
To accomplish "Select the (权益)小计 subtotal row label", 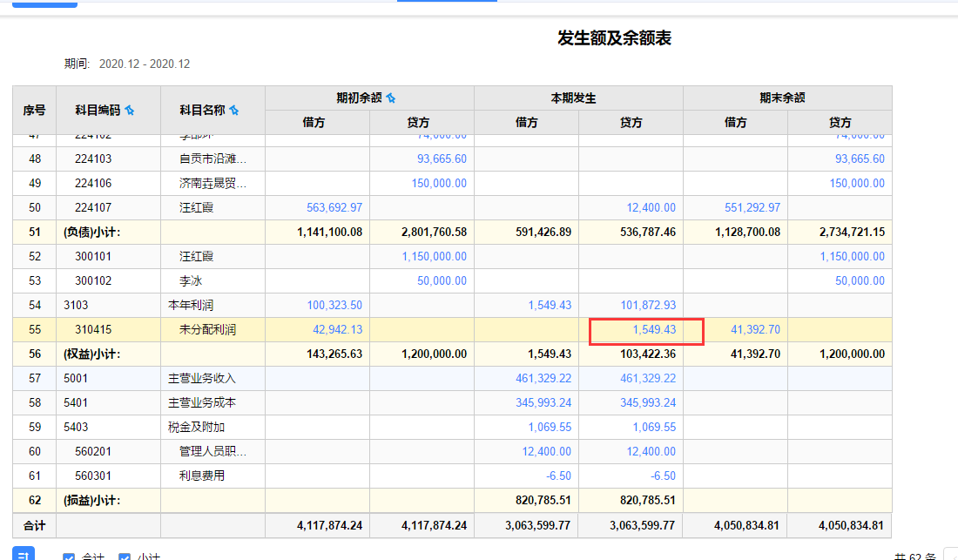I will point(91,354).
